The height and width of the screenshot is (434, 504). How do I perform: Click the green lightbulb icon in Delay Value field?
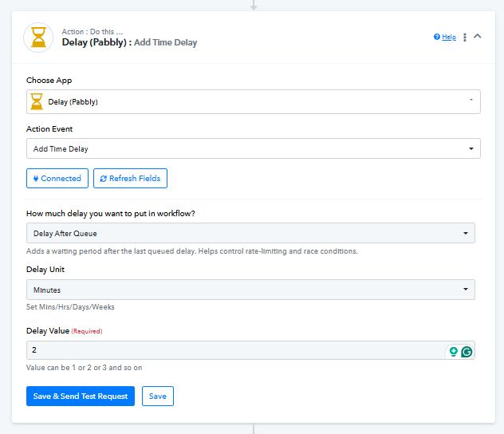tap(454, 351)
